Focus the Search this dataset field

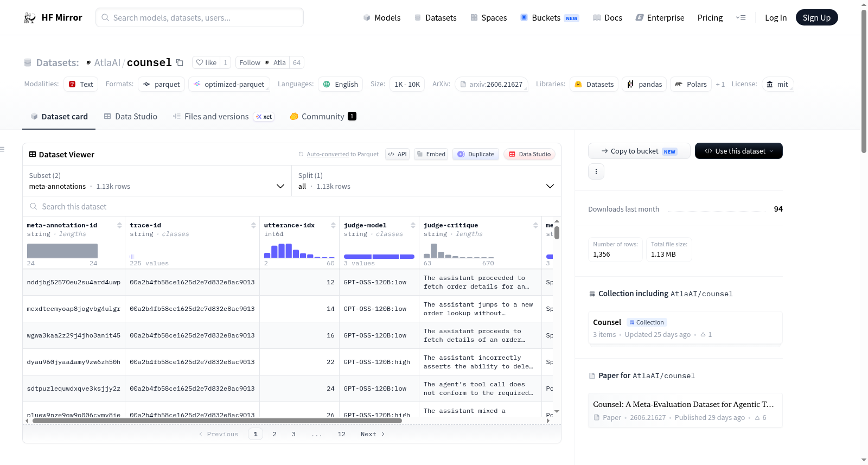292,207
